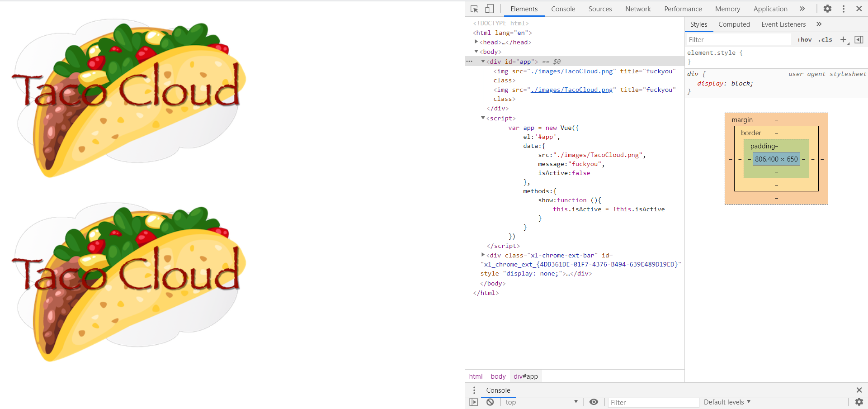
Task: Open the top execution context dropdown
Action: 541,402
